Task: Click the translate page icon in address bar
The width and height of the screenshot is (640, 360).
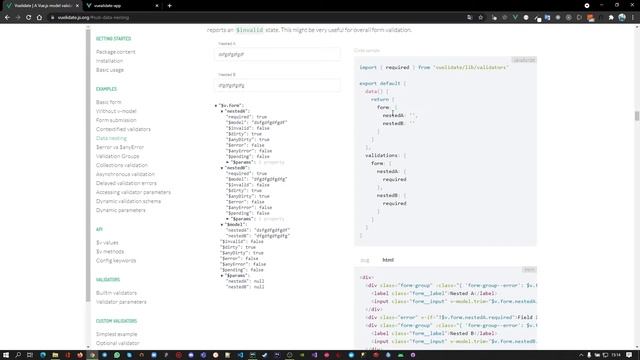Action: tap(470, 18)
